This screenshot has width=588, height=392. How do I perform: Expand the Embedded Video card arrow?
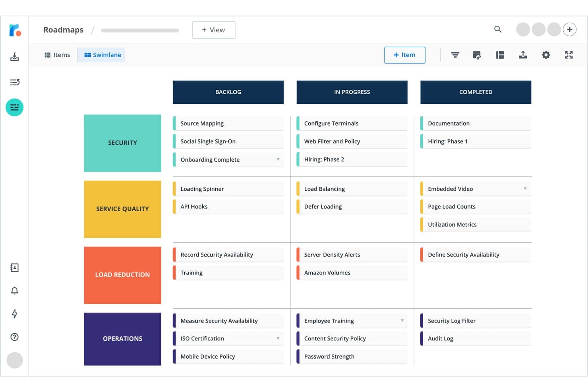point(525,189)
